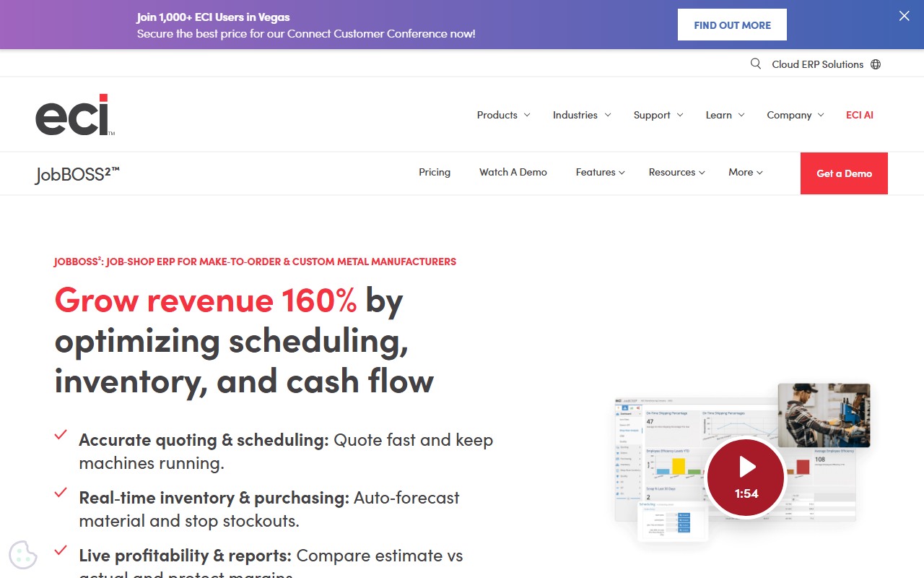
Task: Expand the Features chevron arrow
Action: (x=622, y=173)
